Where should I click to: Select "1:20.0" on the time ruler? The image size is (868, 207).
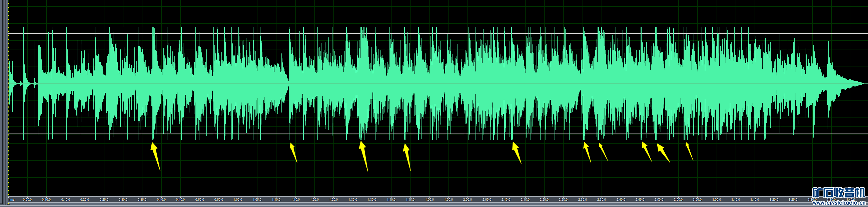coord(315,200)
